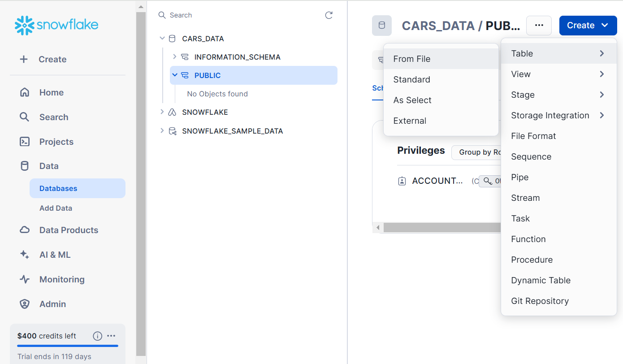Click the 'No Objects found' text

click(x=217, y=94)
